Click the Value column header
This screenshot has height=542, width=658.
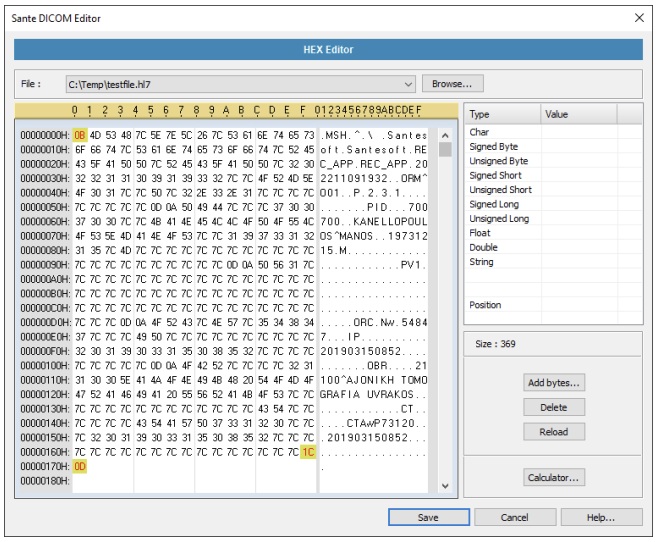tap(579, 114)
